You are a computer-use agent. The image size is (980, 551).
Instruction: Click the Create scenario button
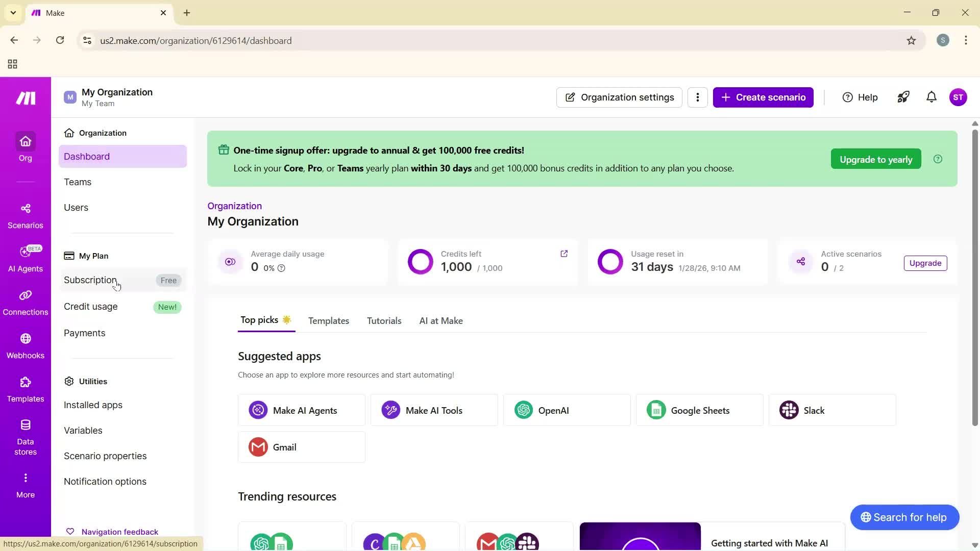click(763, 97)
